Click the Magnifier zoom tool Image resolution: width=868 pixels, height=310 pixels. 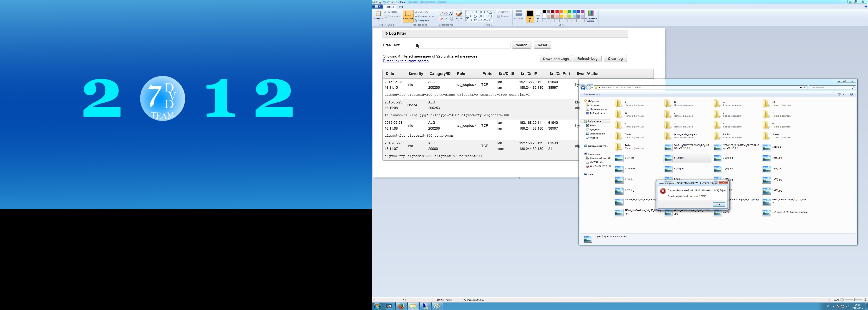(x=450, y=19)
